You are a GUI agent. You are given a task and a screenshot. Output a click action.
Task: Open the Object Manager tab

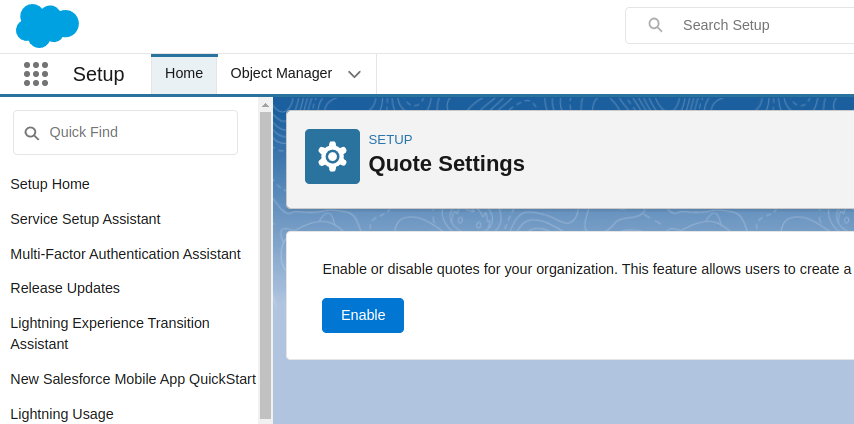point(281,74)
